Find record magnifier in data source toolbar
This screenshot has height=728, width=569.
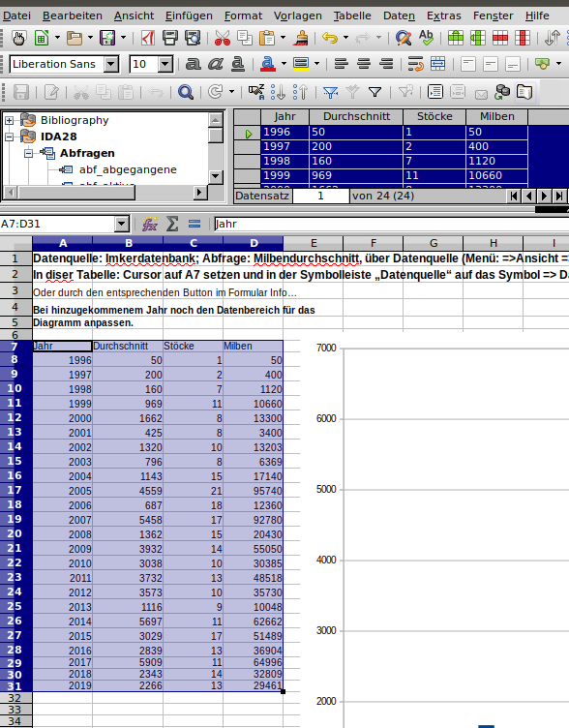186,92
